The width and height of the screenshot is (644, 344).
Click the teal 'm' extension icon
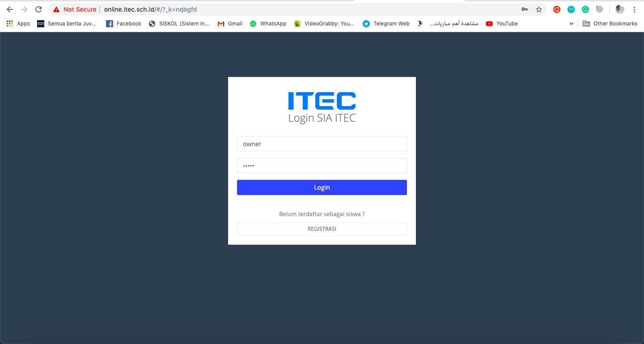point(571,9)
